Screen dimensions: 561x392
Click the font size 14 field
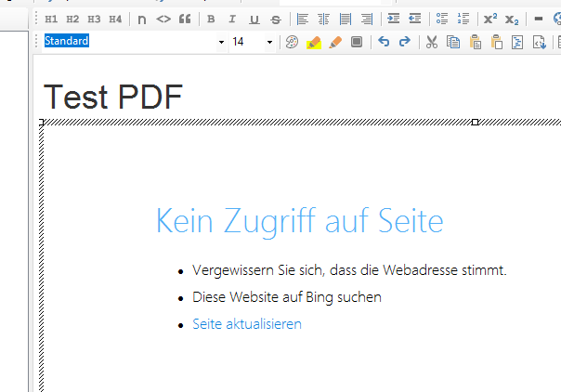click(x=247, y=42)
